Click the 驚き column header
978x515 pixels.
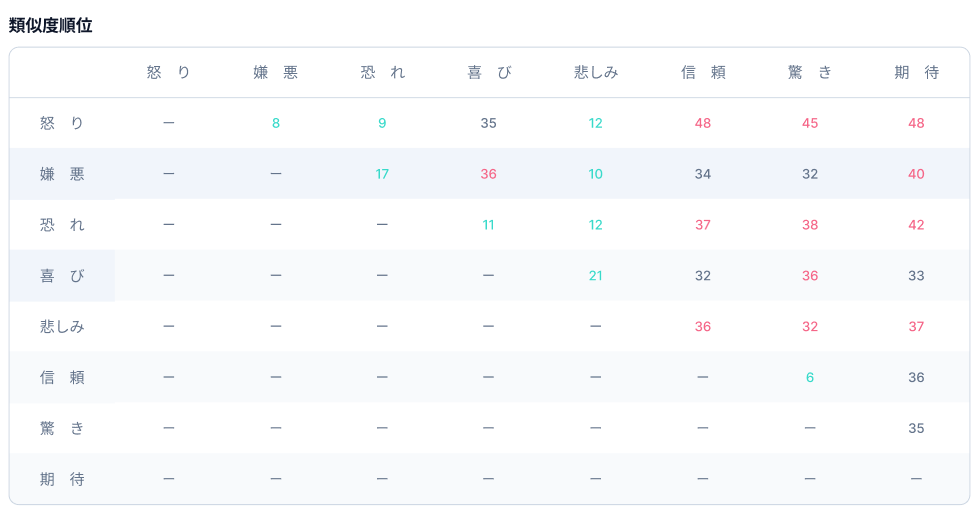tap(810, 72)
